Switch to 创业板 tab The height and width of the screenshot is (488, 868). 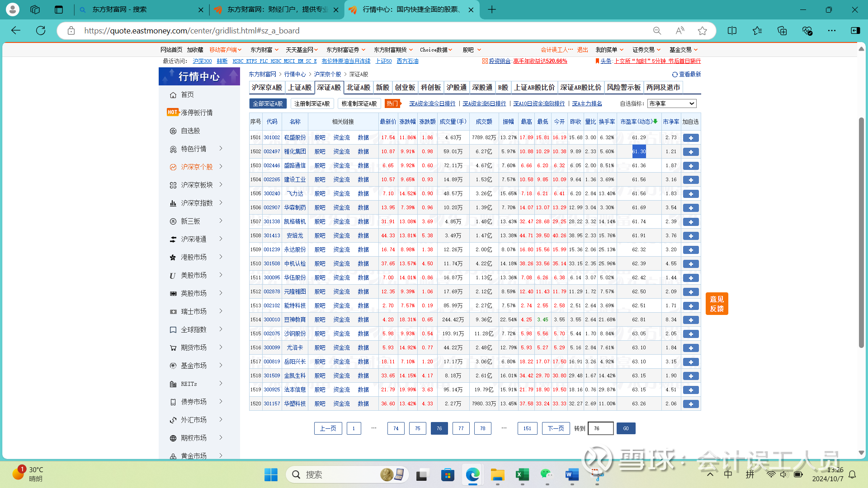click(x=405, y=88)
